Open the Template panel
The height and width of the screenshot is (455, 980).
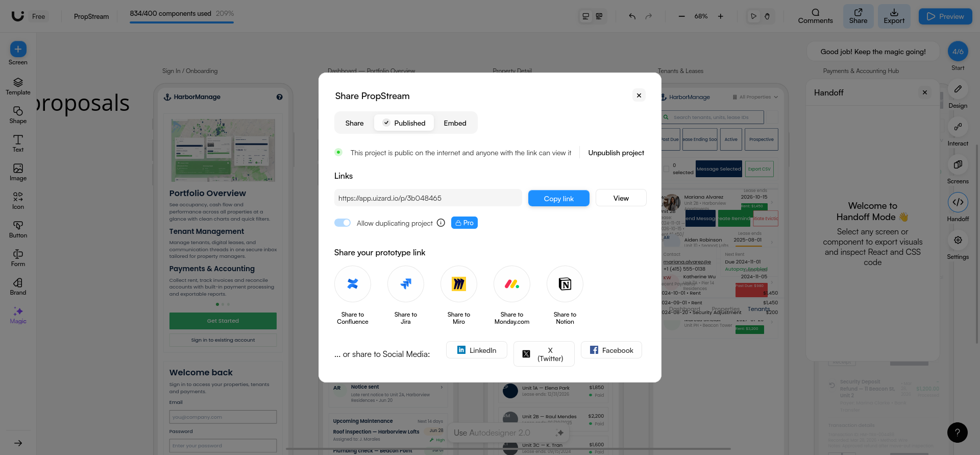(18, 86)
